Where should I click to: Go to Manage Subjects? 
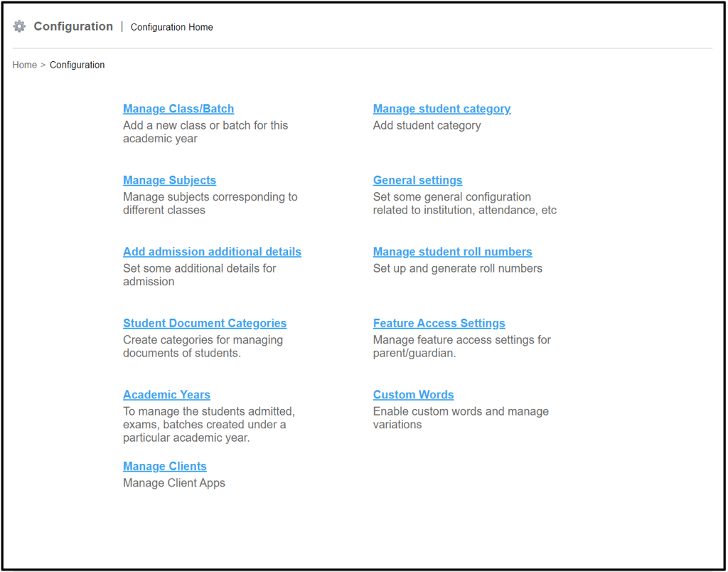coord(169,180)
